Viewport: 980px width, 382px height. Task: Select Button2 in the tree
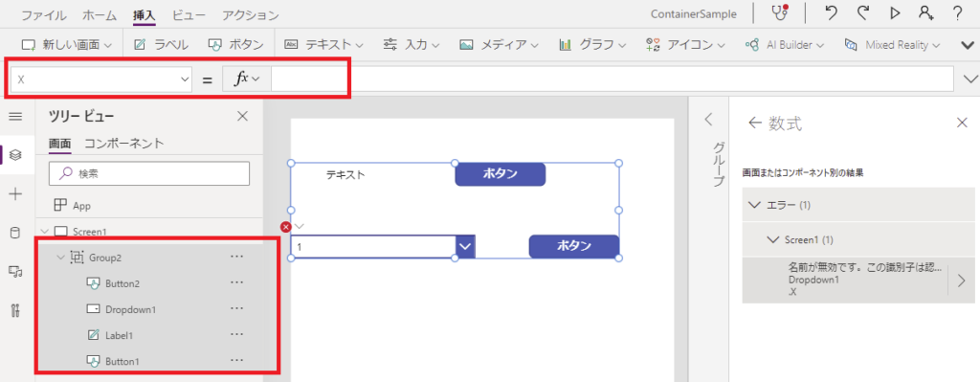122,283
